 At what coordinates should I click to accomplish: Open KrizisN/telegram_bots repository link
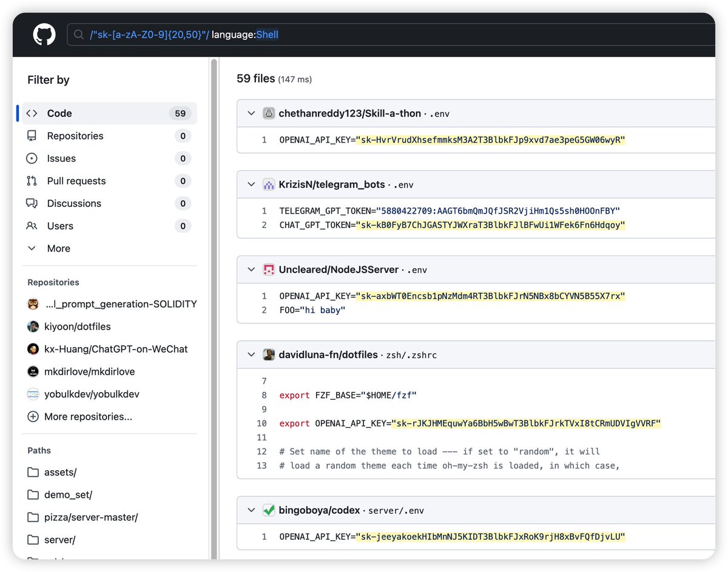point(332,184)
